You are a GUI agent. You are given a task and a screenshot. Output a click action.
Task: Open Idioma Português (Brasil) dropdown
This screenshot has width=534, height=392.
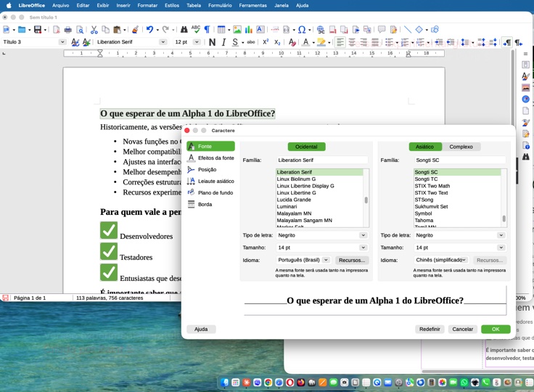point(326,260)
